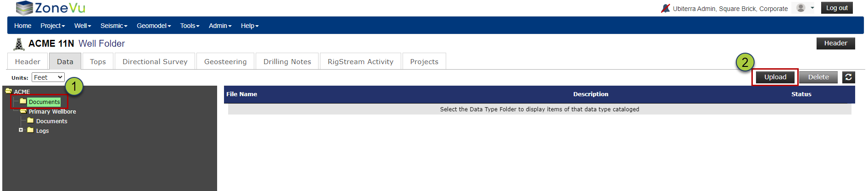Switch to the Directional Survey tab

155,61
